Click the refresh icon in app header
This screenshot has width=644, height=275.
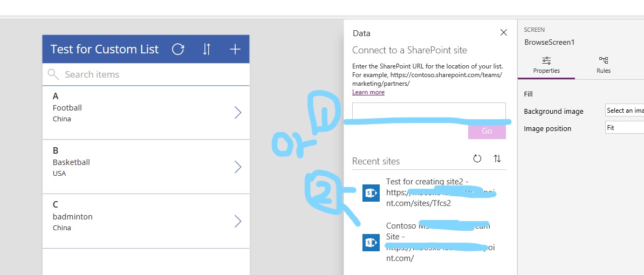click(178, 49)
